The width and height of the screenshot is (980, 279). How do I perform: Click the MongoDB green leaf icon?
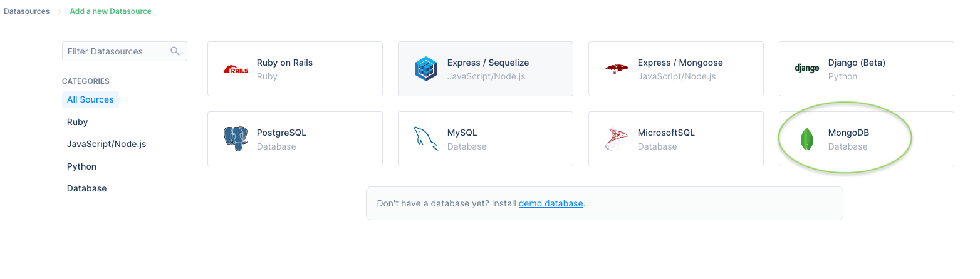click(x=807, y=139)
